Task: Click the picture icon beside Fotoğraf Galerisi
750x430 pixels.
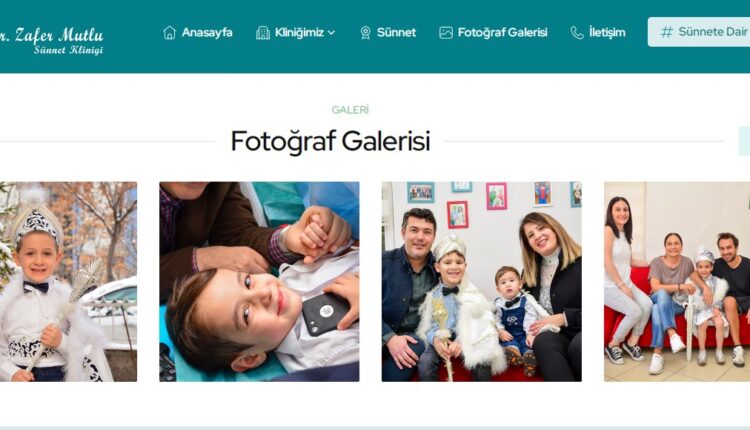Action: (446, 33)
